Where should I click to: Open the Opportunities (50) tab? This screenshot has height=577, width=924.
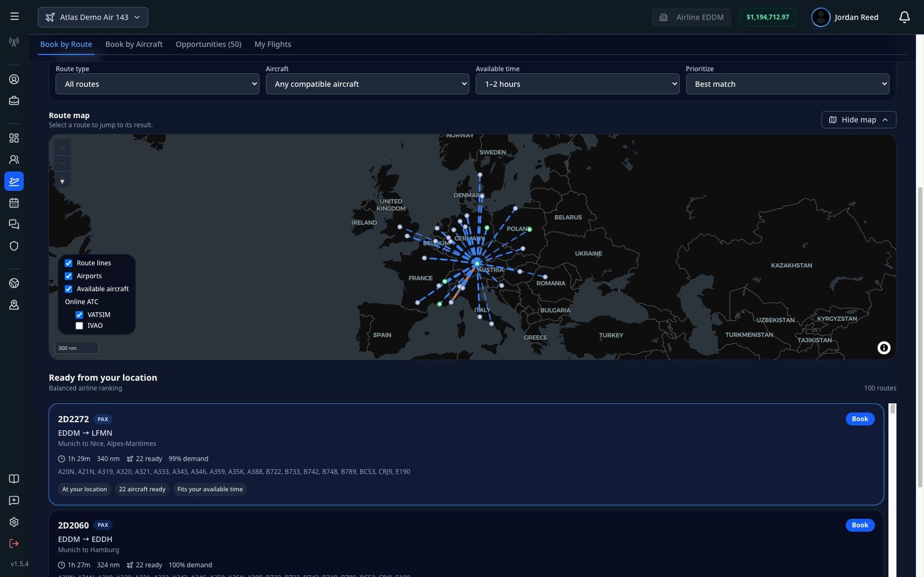208,44
